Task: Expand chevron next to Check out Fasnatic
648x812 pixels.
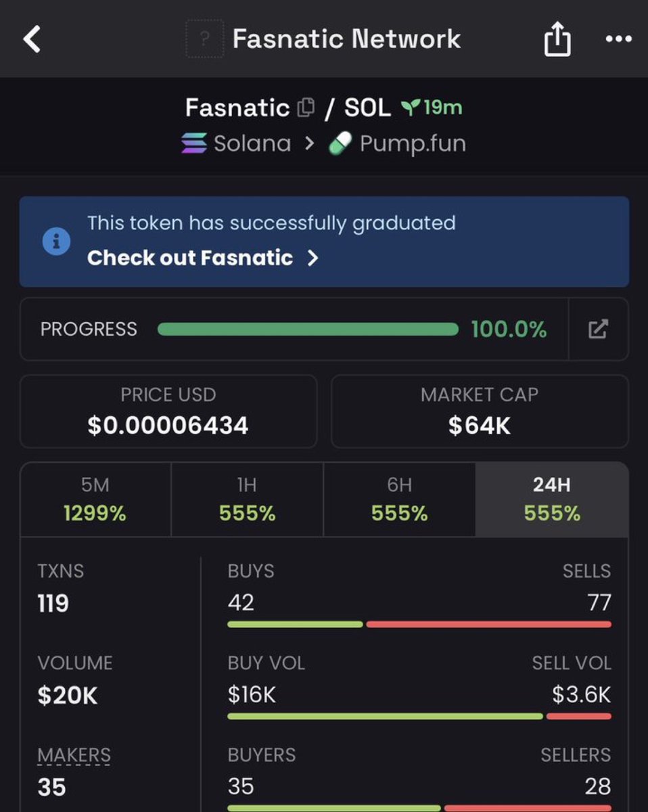Action: pos(313,258)
